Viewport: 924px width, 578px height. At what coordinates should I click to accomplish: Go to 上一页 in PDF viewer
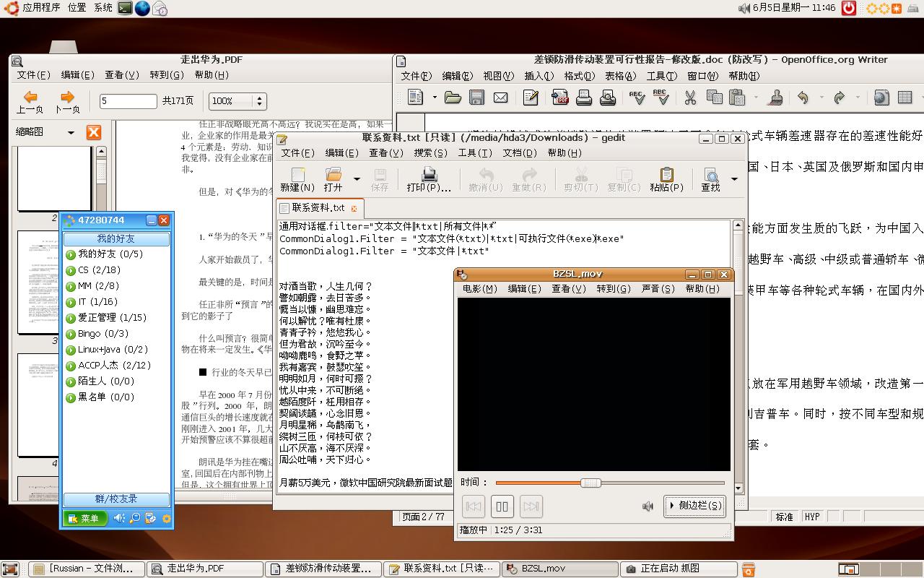click(30, 102)
